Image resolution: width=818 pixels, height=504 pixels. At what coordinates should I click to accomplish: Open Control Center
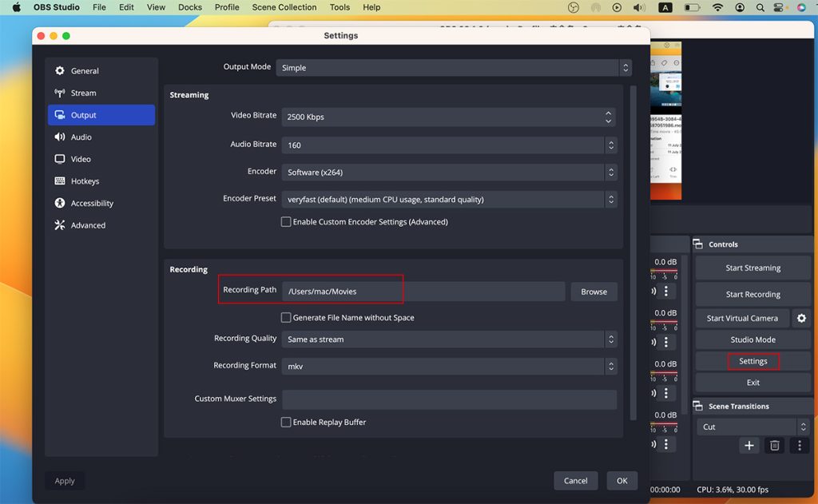click(x=778, y=7)
